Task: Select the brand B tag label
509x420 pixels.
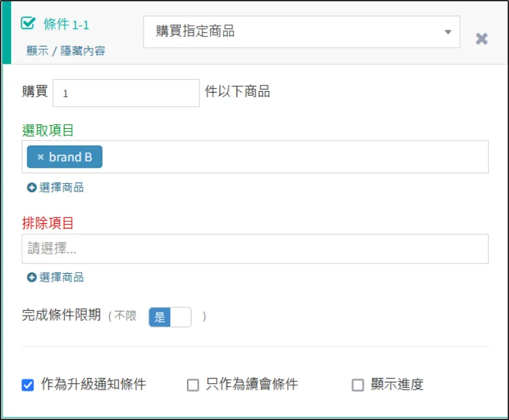Action: [x=70, y=157]
